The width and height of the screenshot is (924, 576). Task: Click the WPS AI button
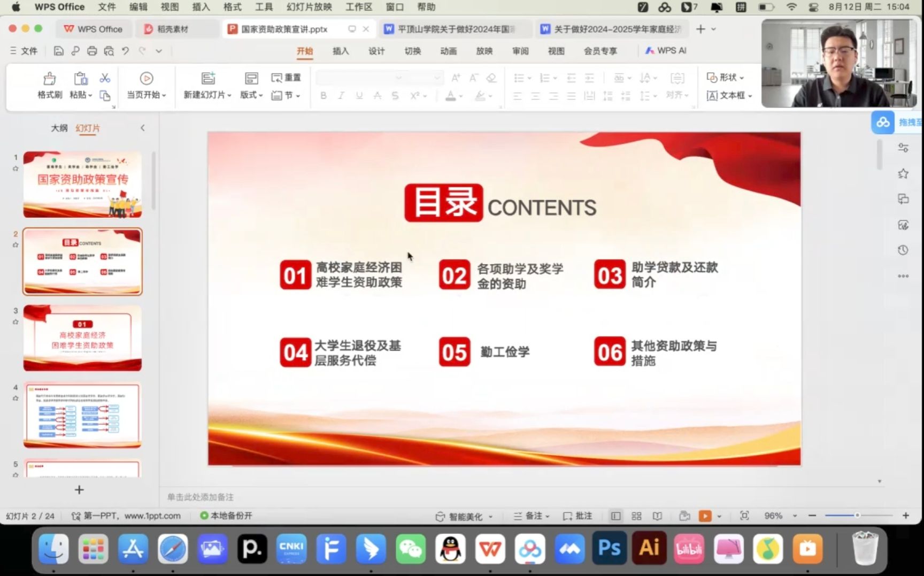point(666,51)
